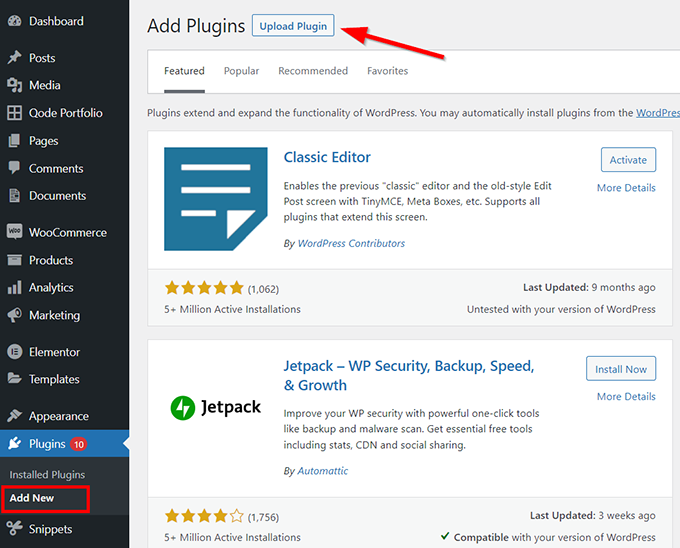Image resolution: width=680 pixels, height=548 pixels.
Task: Click the Marketing megaphone icon
Action: point(14,315)
